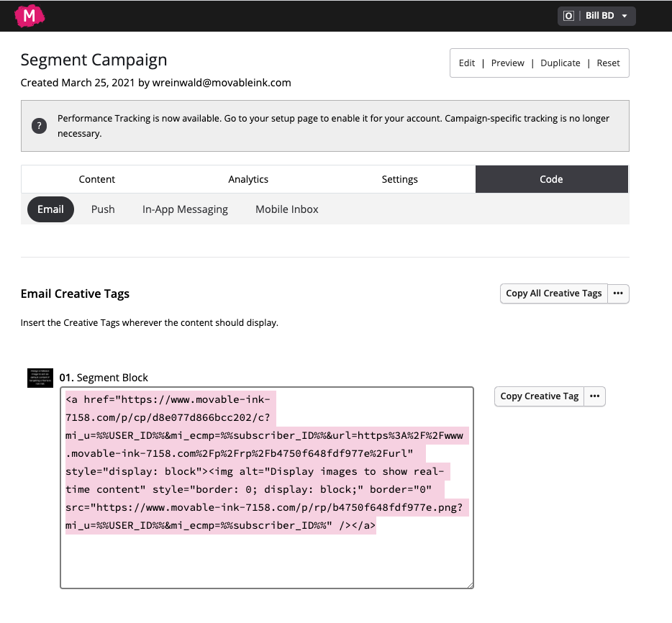Click the Edit campaign link

(x=467, y=63)
